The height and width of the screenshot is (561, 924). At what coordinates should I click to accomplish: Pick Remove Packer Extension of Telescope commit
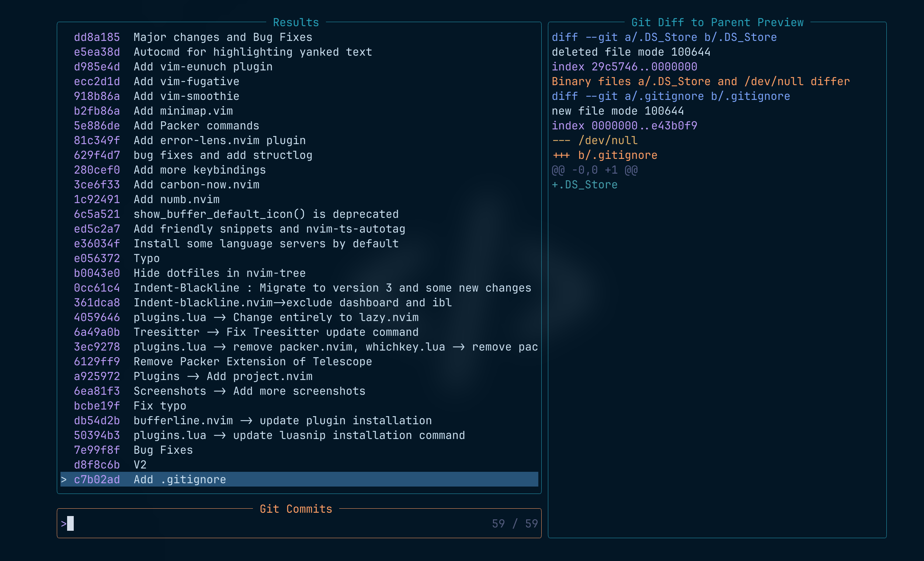click(x=253, y=362)
